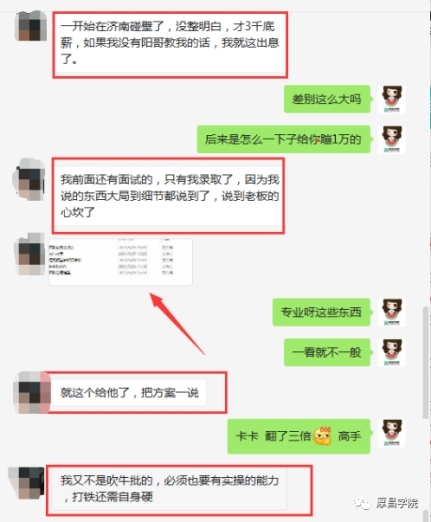Click sender avatar beside '差别这么大吗' message
The width and height of the screenshot is (431, 522).
pos(392,99)
